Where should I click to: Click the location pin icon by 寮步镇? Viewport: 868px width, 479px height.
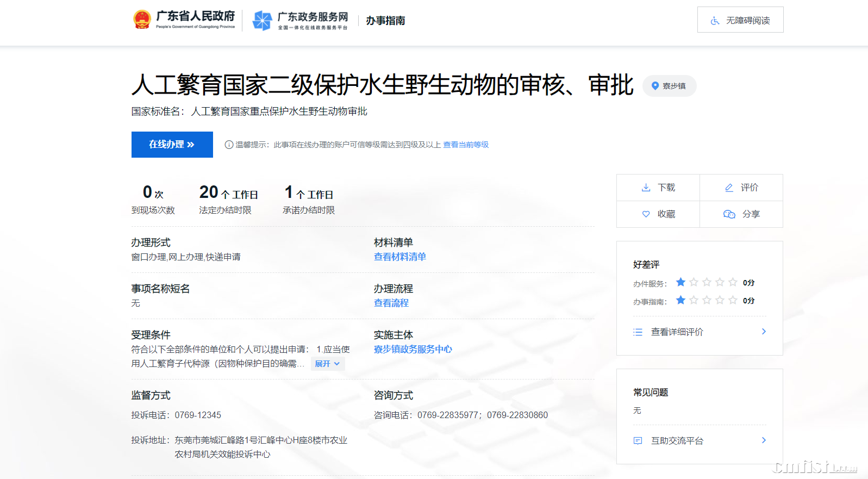coord(655,86)
